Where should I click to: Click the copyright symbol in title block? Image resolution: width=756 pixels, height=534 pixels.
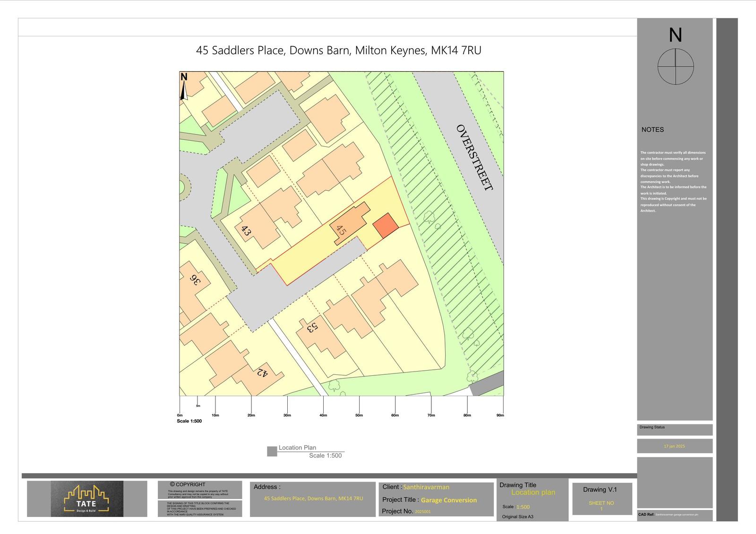172,484
